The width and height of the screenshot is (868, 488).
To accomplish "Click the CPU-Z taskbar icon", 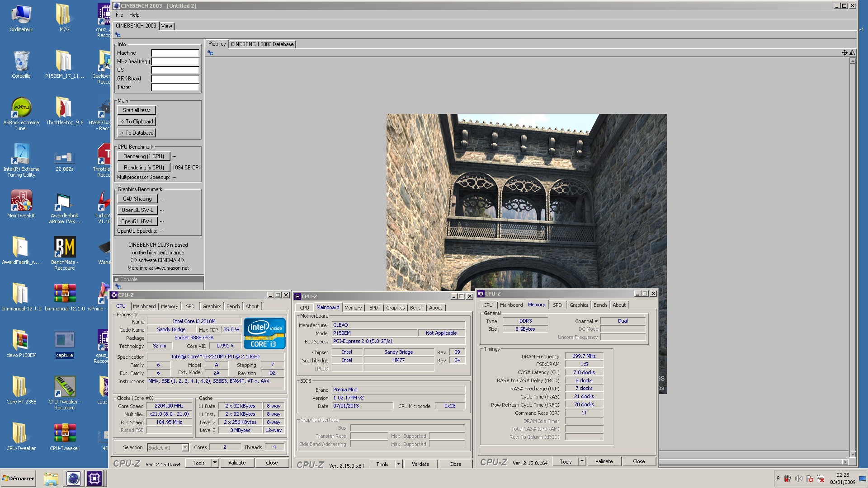I will click(94, 479).
